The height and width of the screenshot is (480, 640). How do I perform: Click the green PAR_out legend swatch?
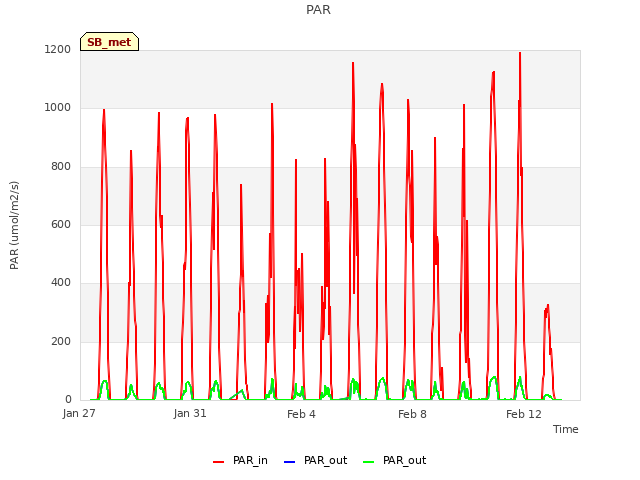click(369, 462)
